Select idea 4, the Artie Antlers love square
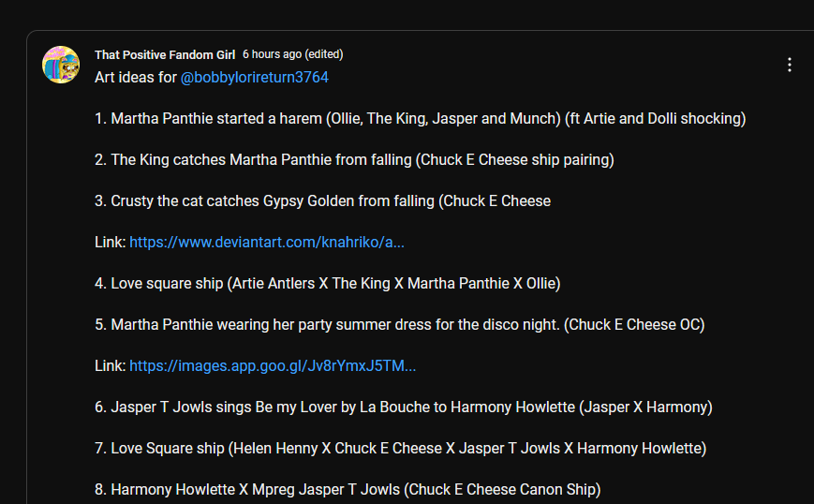This screenshot has width=814, height=504. (327, 284)
